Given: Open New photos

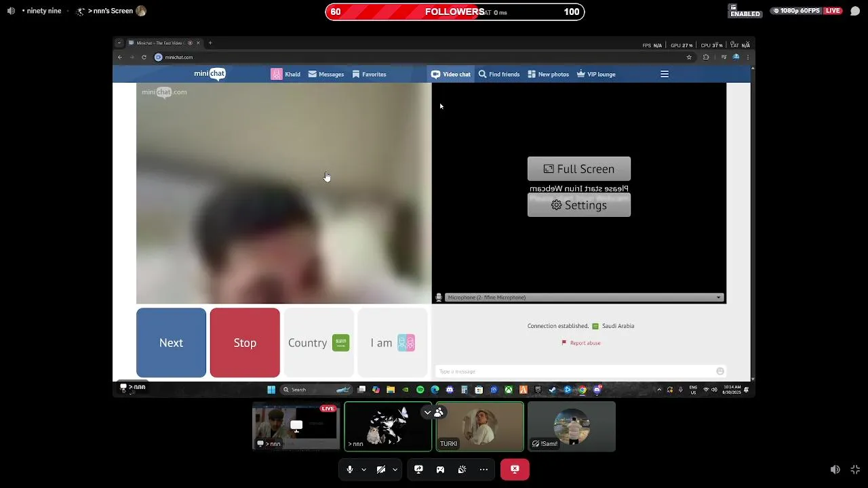Looking at the screenshot, I should [x=549, y=74].
